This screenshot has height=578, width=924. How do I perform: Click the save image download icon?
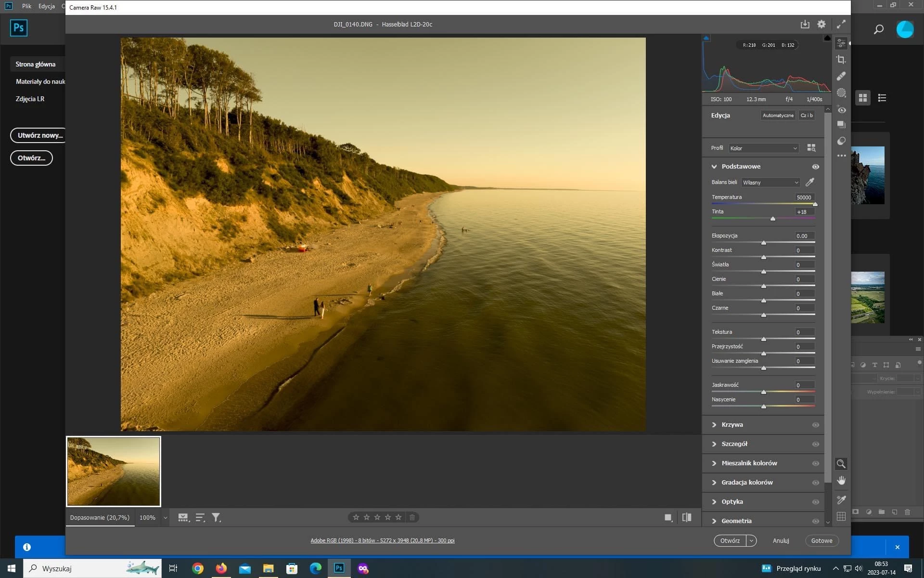tap(805, 24)
